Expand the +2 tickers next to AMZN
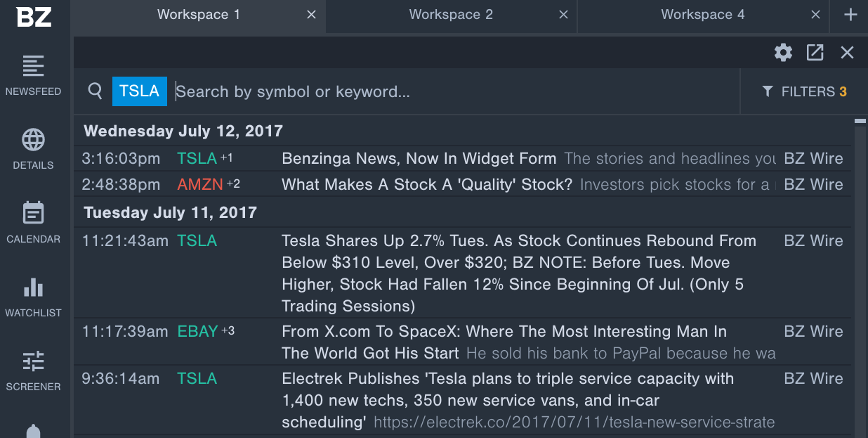 coord(233,184)
